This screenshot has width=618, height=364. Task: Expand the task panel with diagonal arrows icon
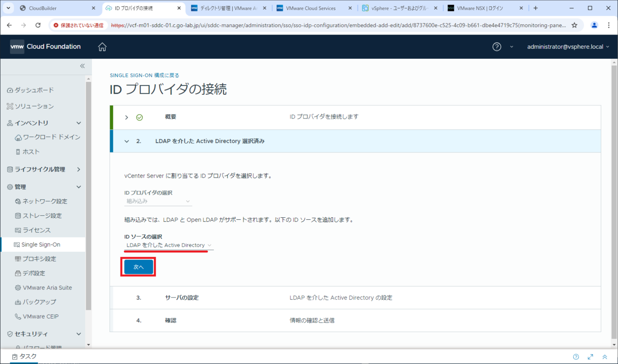pos(590,357)
